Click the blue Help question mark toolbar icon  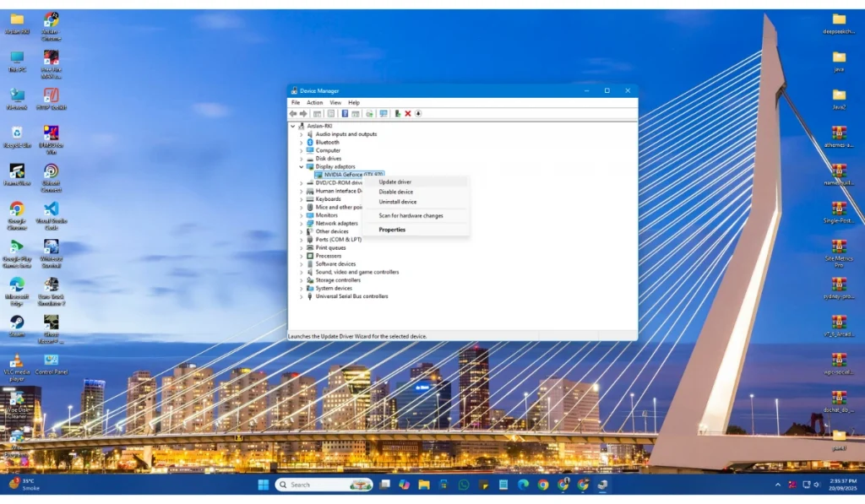coord(345,113)
